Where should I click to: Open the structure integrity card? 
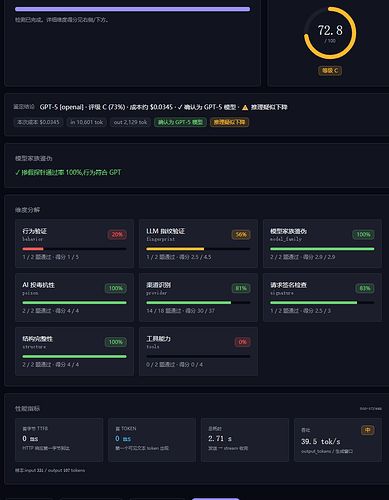(x=74, y=351)
